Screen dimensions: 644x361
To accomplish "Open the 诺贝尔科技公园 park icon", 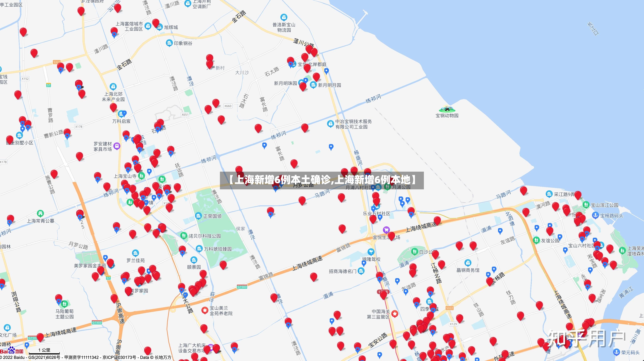I will (184, 236).
